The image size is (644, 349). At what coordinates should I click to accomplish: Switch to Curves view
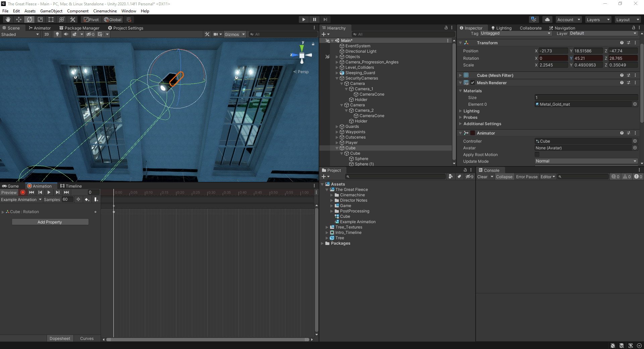pyautogui.click(x=87, y=338)
